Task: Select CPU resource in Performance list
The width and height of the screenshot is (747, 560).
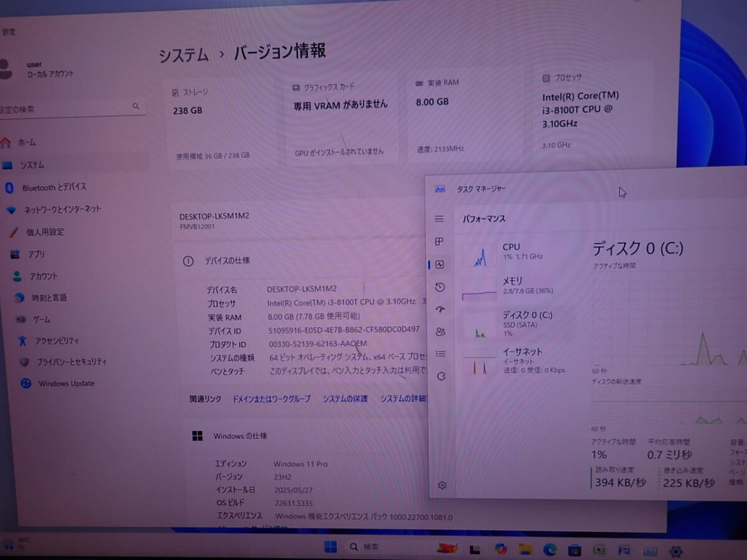Action: click(x=520, y=254)
